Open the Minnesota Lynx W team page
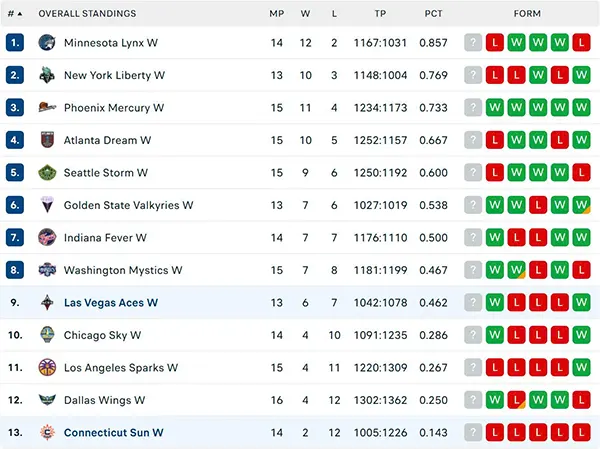600x449 pixels. click(x=111, y=43)
